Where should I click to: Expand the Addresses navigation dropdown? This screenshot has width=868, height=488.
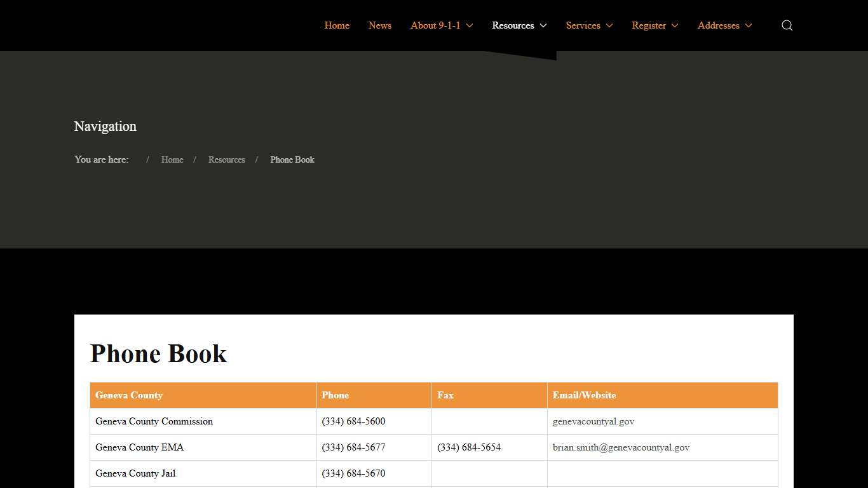point(749,26)
